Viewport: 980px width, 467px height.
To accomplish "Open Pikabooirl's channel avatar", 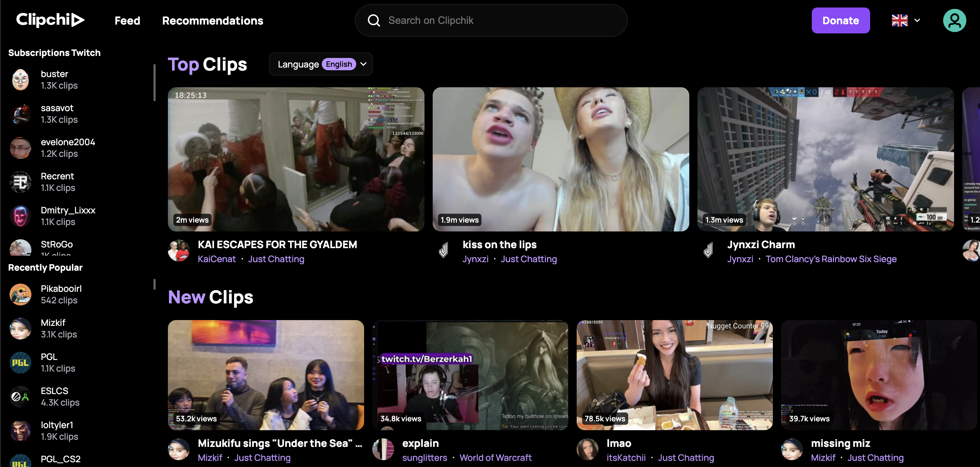I will (x=20, y=295).
